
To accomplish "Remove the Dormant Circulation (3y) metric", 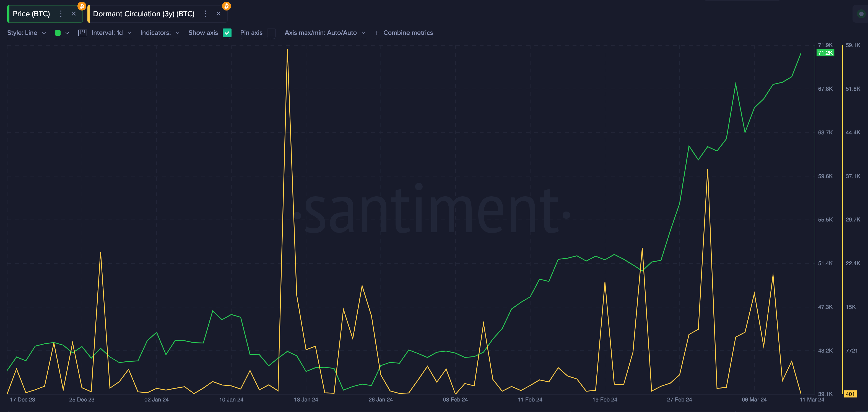I will (218, 14).
